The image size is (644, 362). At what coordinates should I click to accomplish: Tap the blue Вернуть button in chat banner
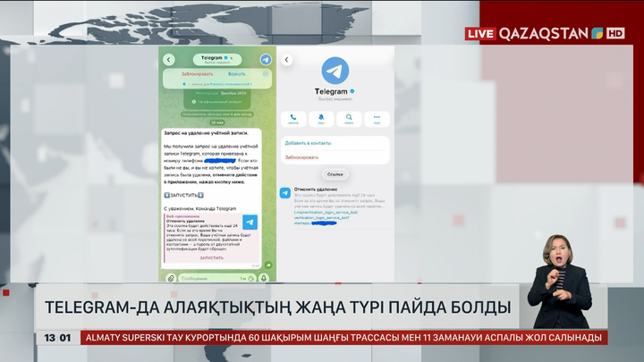tap(236, 74)
